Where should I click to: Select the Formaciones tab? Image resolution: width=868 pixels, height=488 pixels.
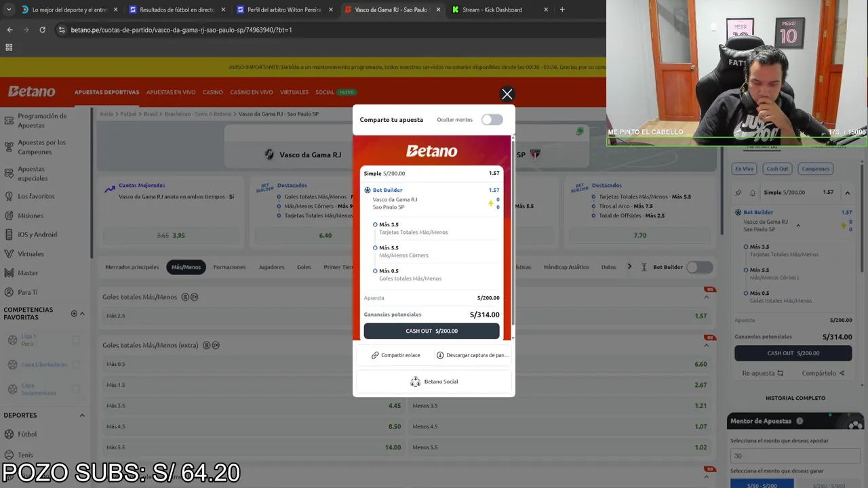[x=229, y=267]
